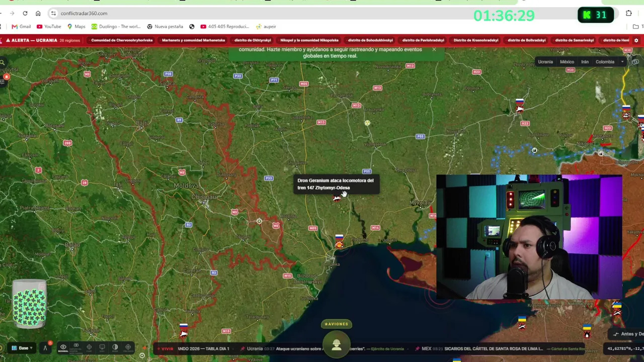Toggle the half-circle contrast view mode
The image size is (644, 362).
tap(115, 347)
